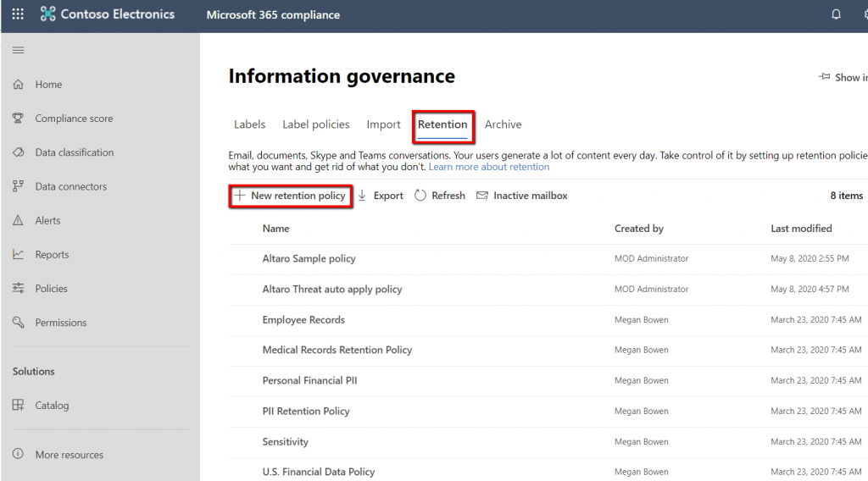The height and width of the screenshot is (481, 868).
Task: Open the PII Retention Policy row
Action: click(x=305, y=412)
